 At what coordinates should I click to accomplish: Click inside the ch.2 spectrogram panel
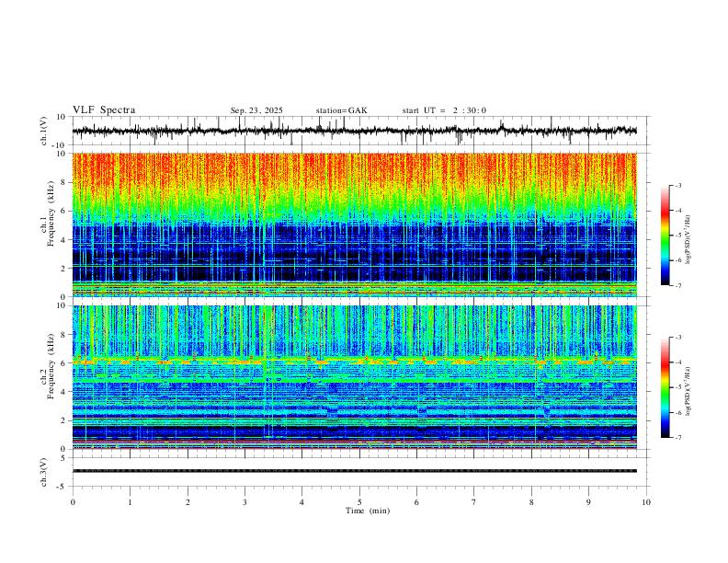click(354, 377)
